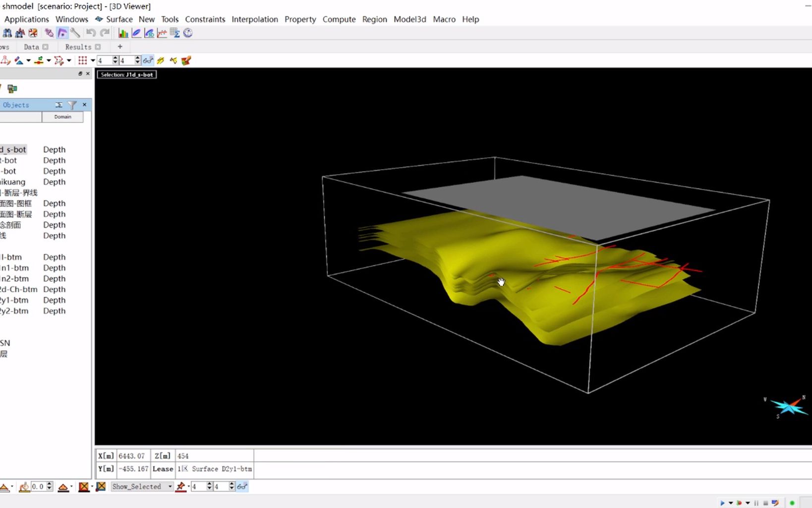Select the d_s-bot object row
Viewport: 812px width, 508px height.
click(13, 149)
